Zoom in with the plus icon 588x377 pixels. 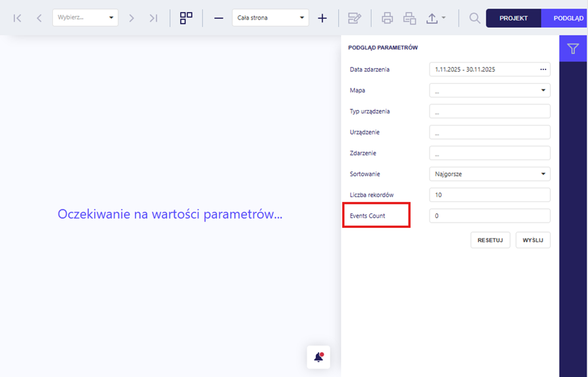pyautogui.click(x=322, y=18)
